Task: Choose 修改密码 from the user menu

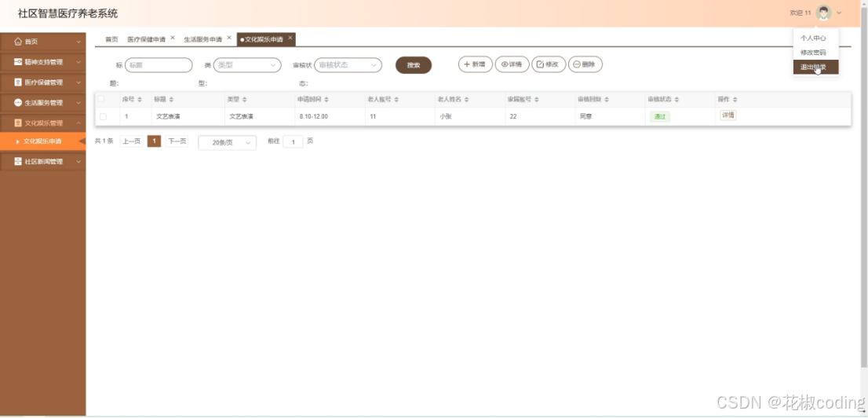Action: tap(816, 53)
